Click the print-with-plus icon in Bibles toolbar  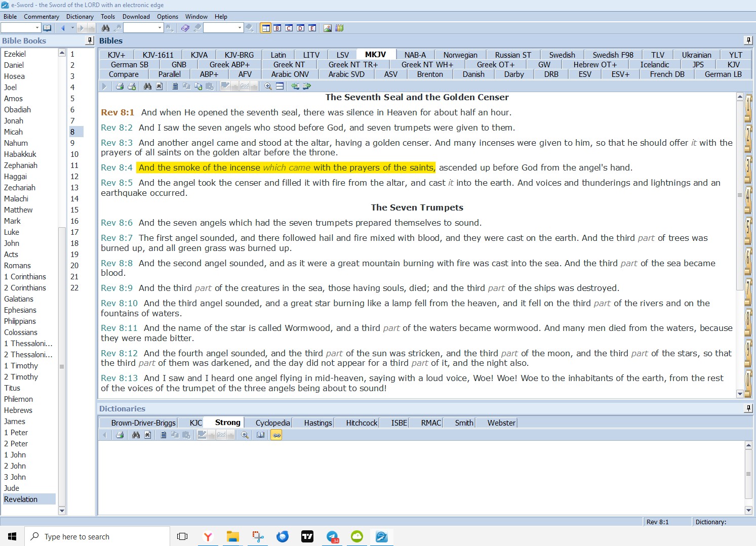click(x=132, y=87)
